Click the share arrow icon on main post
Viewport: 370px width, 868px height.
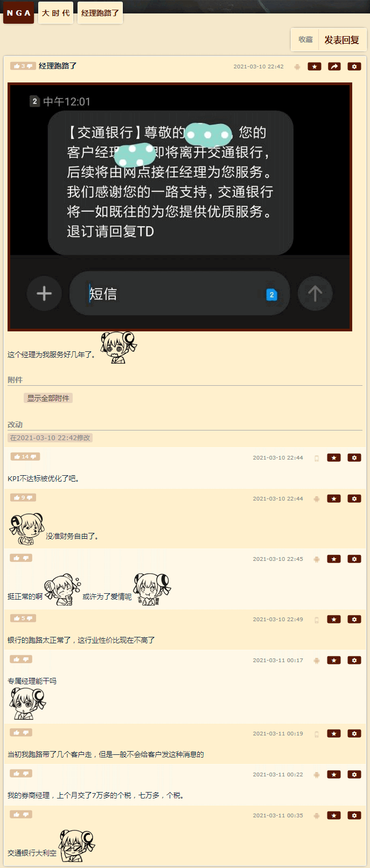(x=334, y=66)
